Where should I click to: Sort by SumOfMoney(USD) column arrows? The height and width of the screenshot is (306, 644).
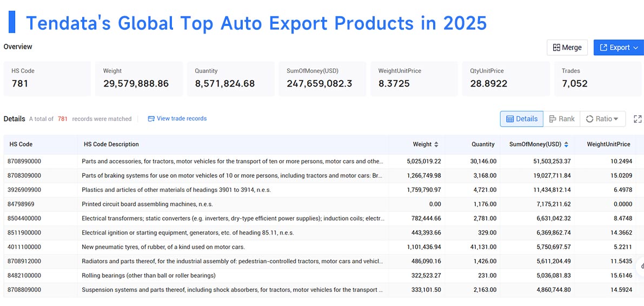(x=566, y=144)
